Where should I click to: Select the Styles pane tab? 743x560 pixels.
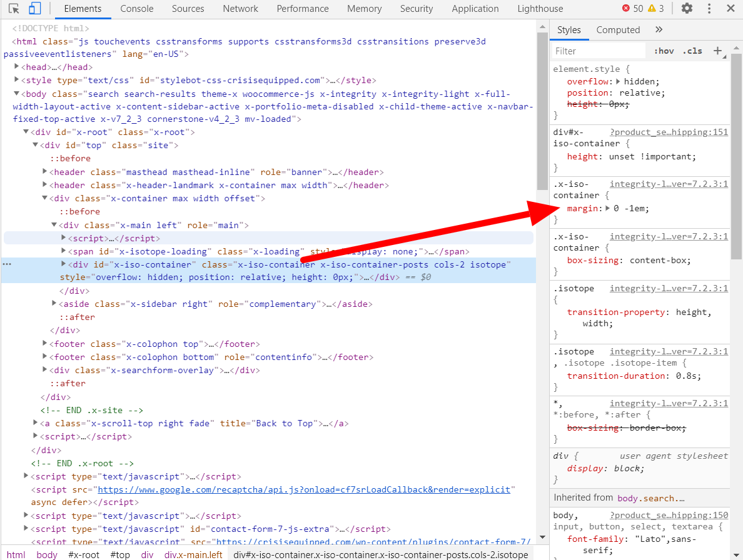[x=569, y=30]
